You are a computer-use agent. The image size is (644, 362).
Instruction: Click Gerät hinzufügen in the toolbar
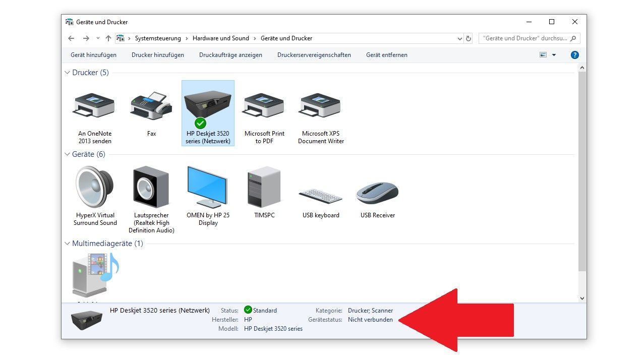point(93,55)
